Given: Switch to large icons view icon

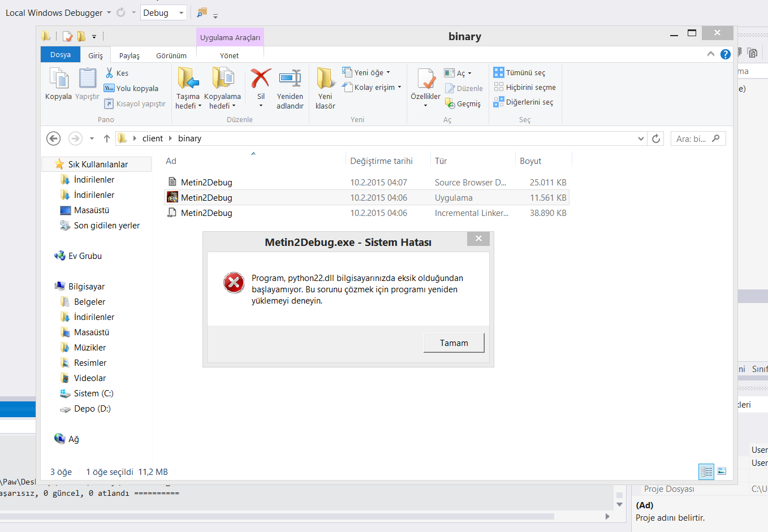Looking at the screenshot, I should click(722, 471).
